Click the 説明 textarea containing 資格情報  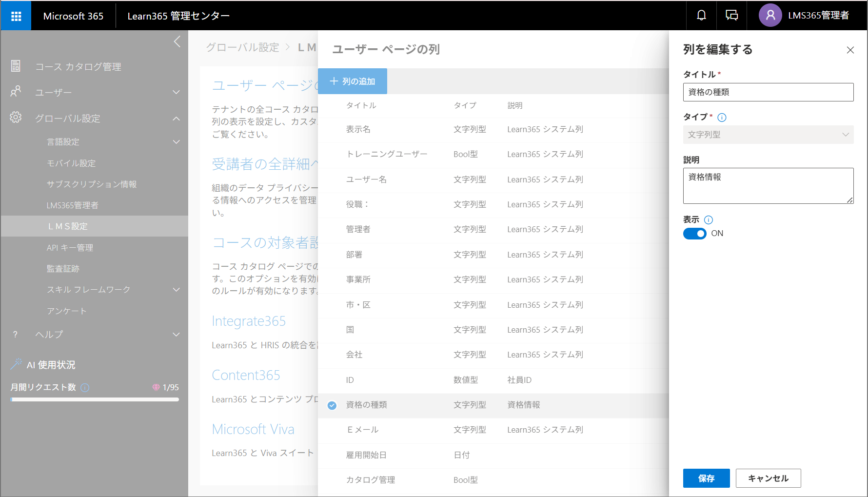[x=768, y=186]
